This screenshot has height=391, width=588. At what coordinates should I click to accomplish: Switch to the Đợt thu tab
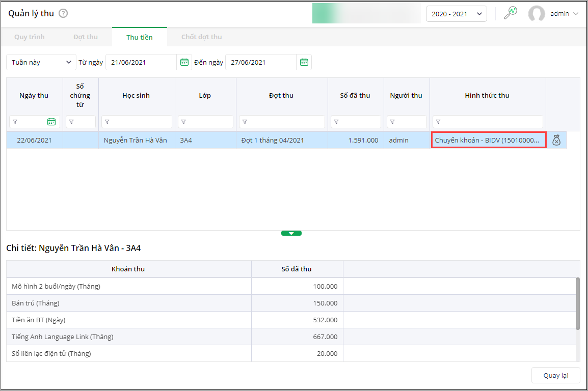[x=86, y=37]
